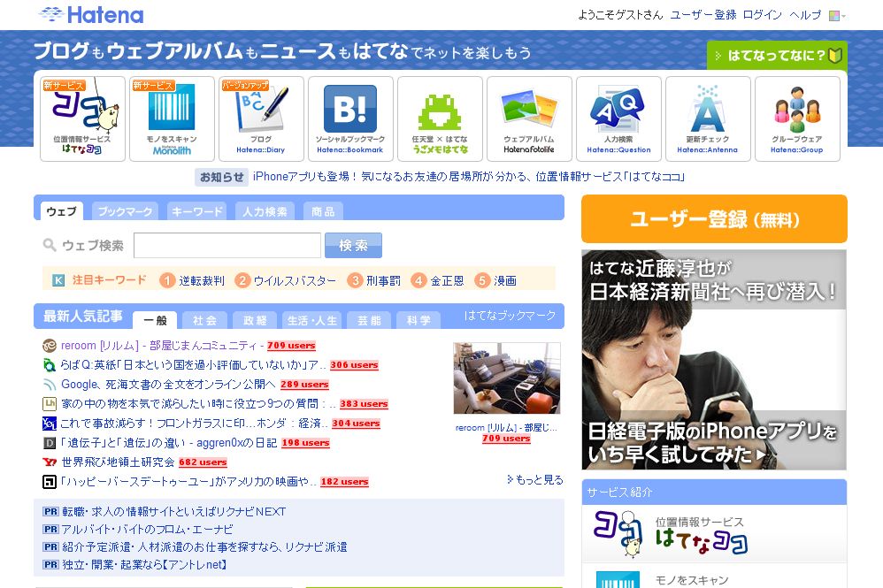
Task: Click the ウイルスバスター keyword
Action: tap(295, 280)
